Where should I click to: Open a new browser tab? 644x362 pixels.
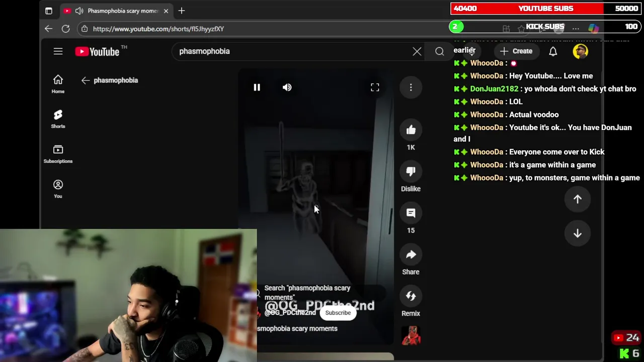pos(182,11)
